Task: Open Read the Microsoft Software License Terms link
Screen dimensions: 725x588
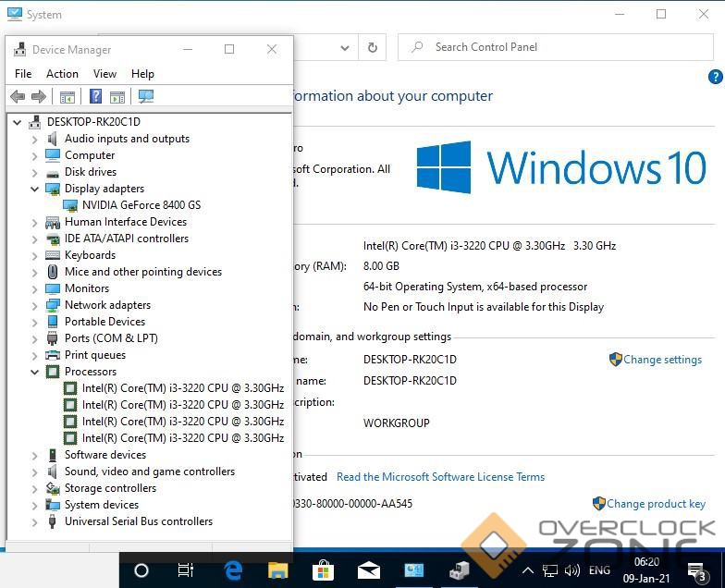Action: pos(440,477)
